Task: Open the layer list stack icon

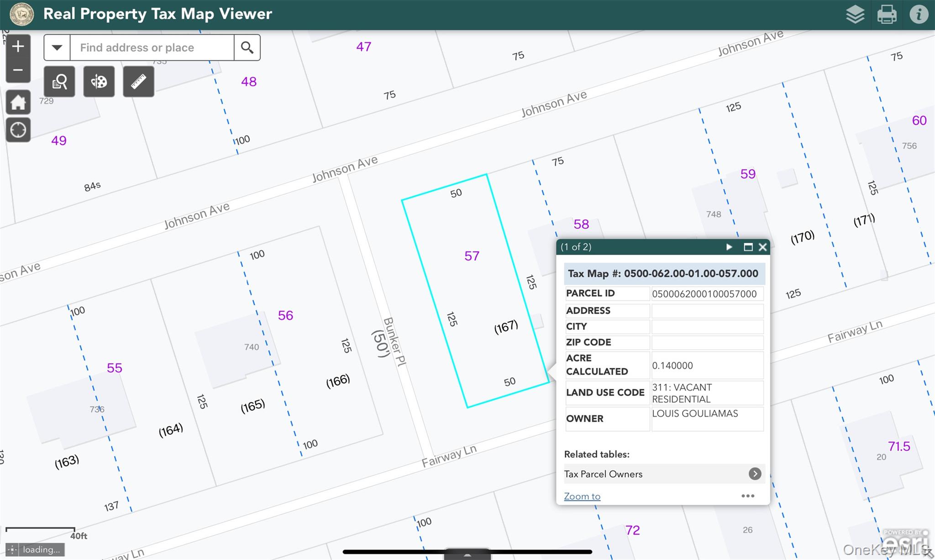Action: coord(855,15)
